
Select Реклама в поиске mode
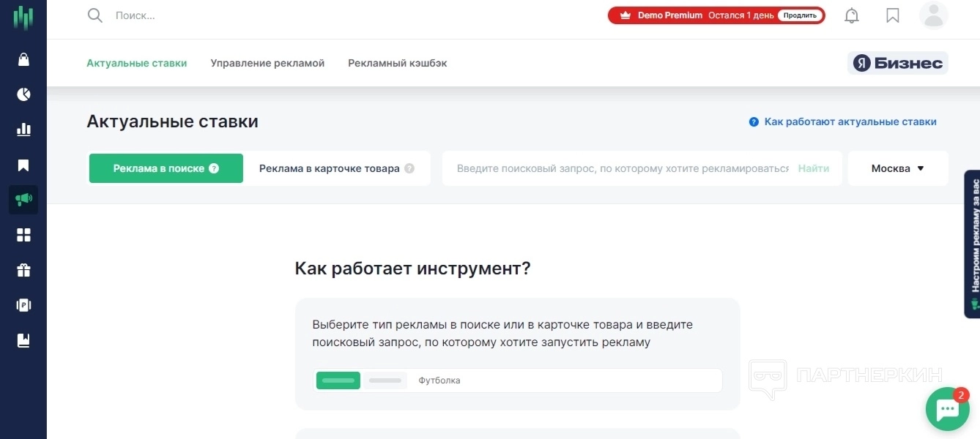click(166, 168)
